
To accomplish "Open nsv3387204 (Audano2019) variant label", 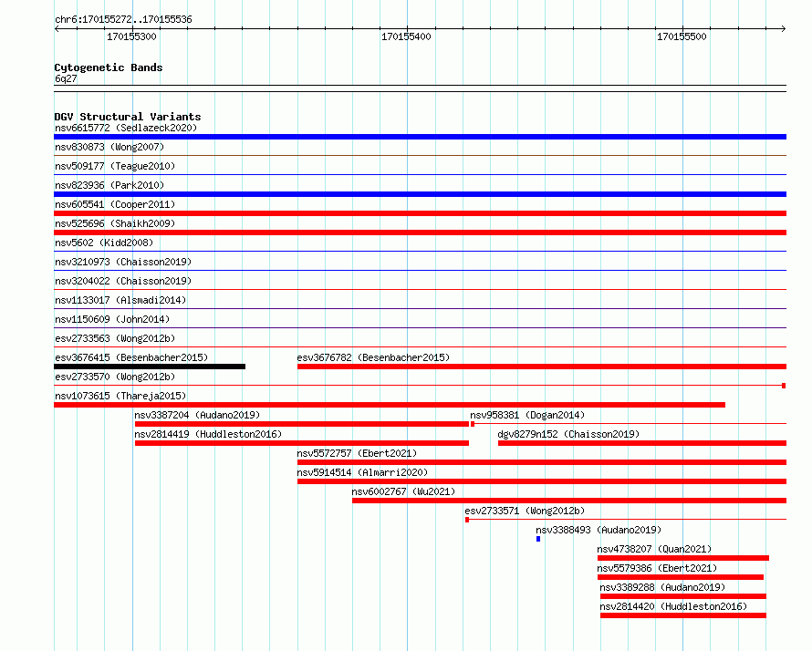I will (197, 415).
